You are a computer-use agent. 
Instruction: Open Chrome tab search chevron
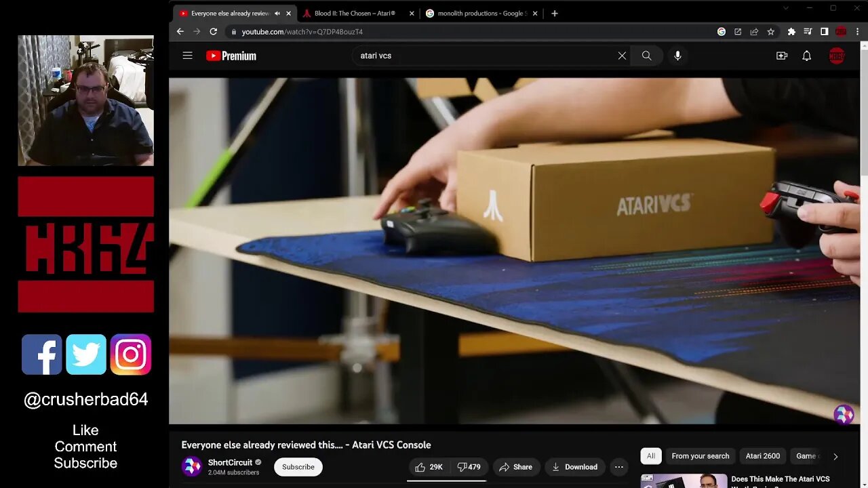click(x=786, y=8)
